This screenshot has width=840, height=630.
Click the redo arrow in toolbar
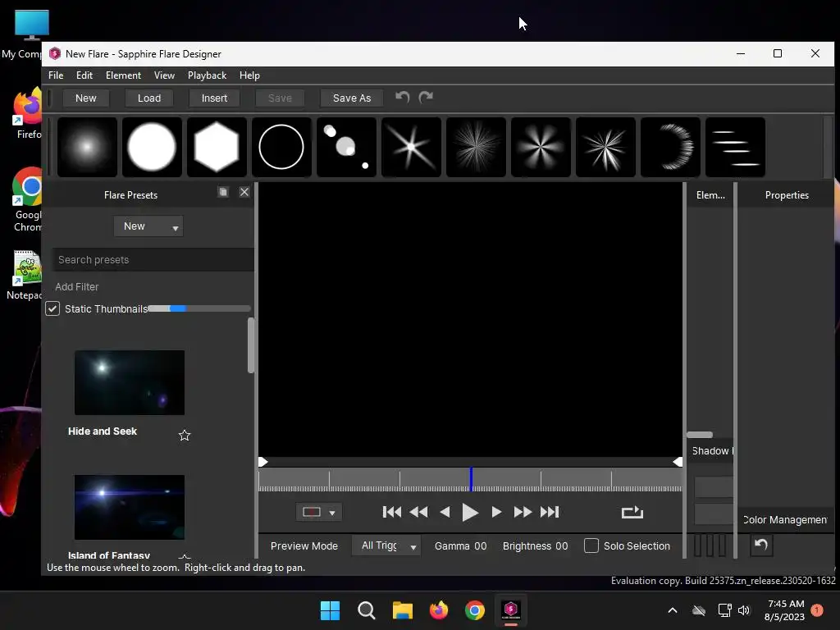coord(426,97)
